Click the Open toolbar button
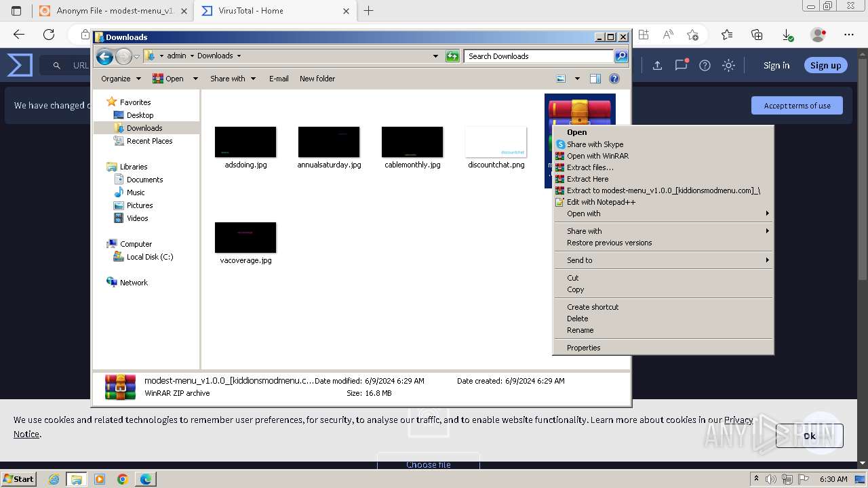Image resolution: width=868 pixels, height=488 pixels. pos(168,79)
